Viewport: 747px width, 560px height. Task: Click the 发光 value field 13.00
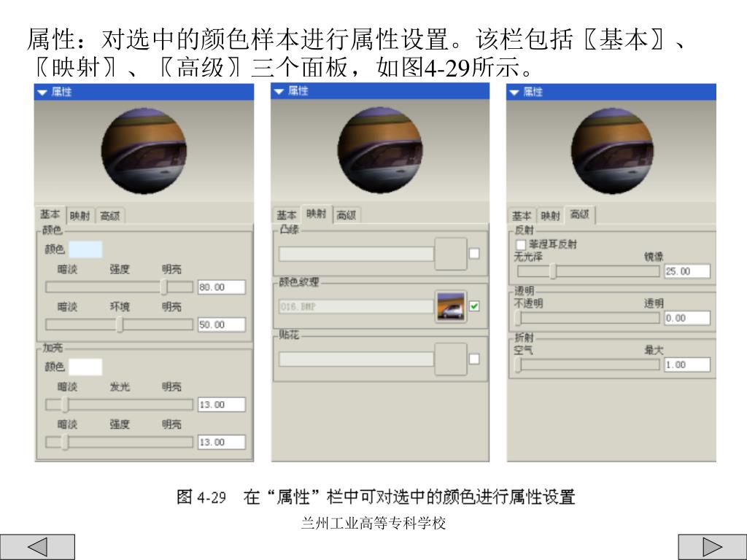pyautogui.click(x=222, y=405)
